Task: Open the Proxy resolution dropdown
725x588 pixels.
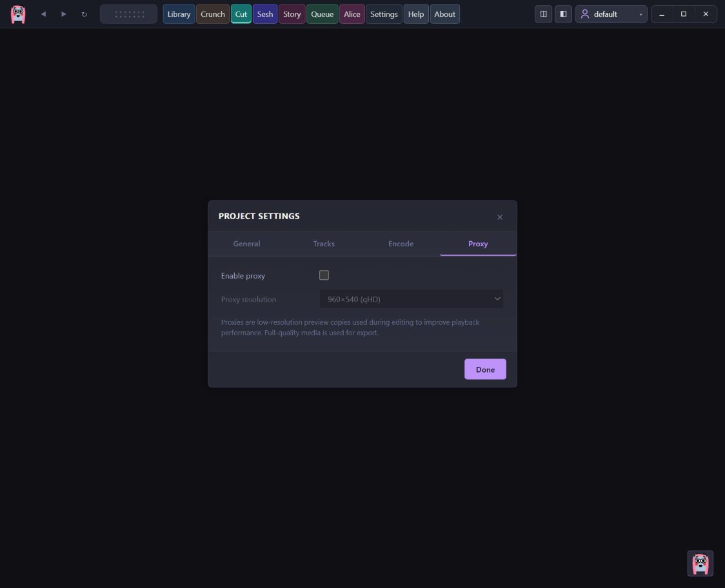Action: point(412,299)
